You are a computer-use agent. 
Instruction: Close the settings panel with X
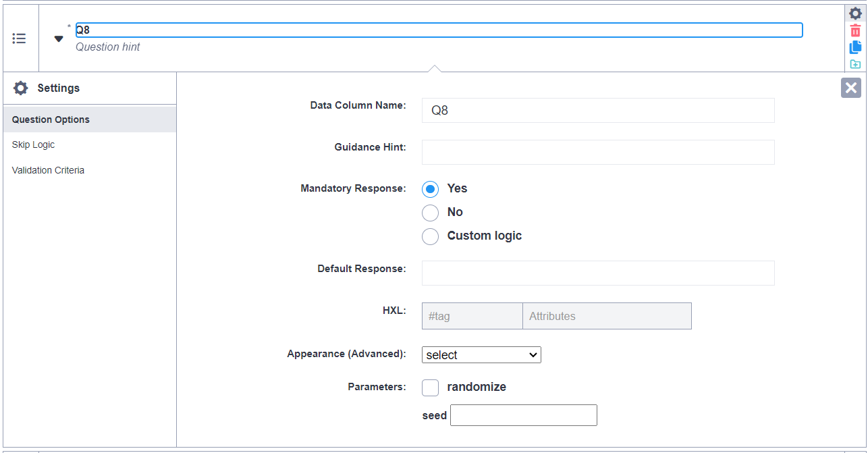click(x=851, y=88)
